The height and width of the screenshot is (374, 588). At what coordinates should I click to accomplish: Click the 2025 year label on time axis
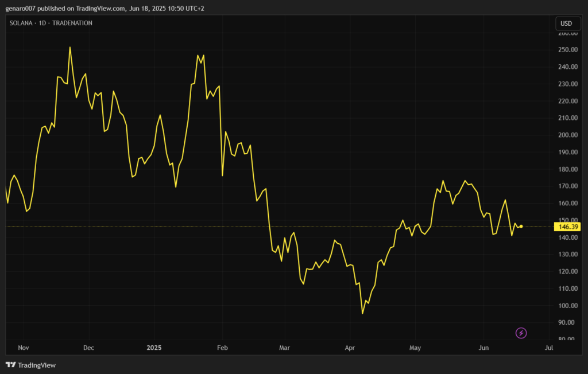tap(154, 348)
